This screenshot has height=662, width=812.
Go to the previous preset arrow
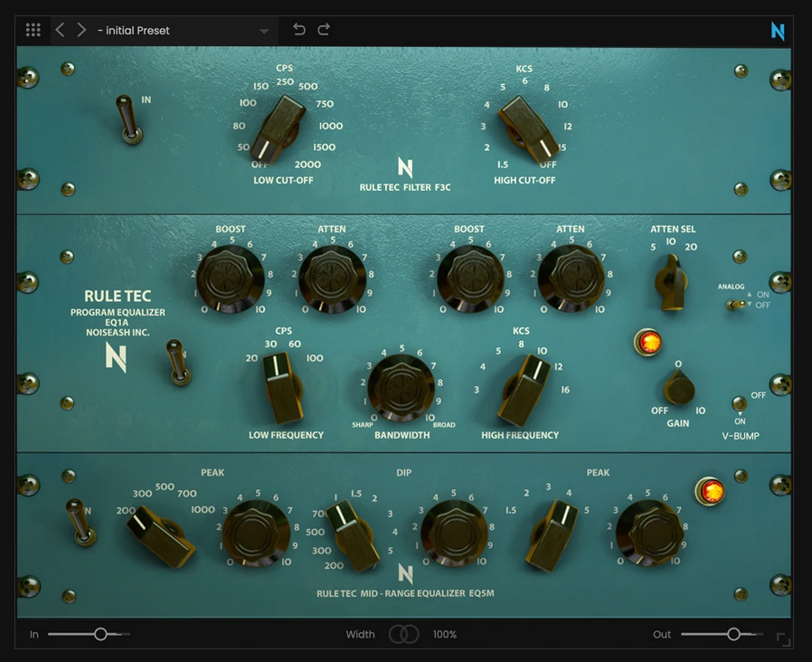tap(60, 30)
